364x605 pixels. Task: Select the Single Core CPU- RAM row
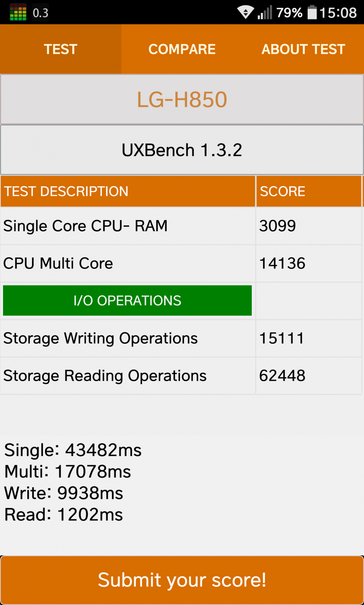pos(181,226)
